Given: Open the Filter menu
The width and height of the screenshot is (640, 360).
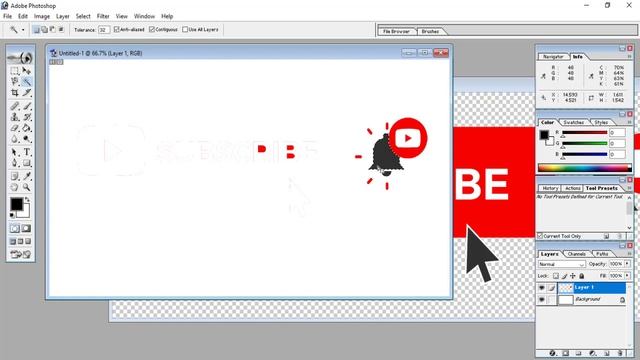Looking at the screenshot, I should coord(103,16).
